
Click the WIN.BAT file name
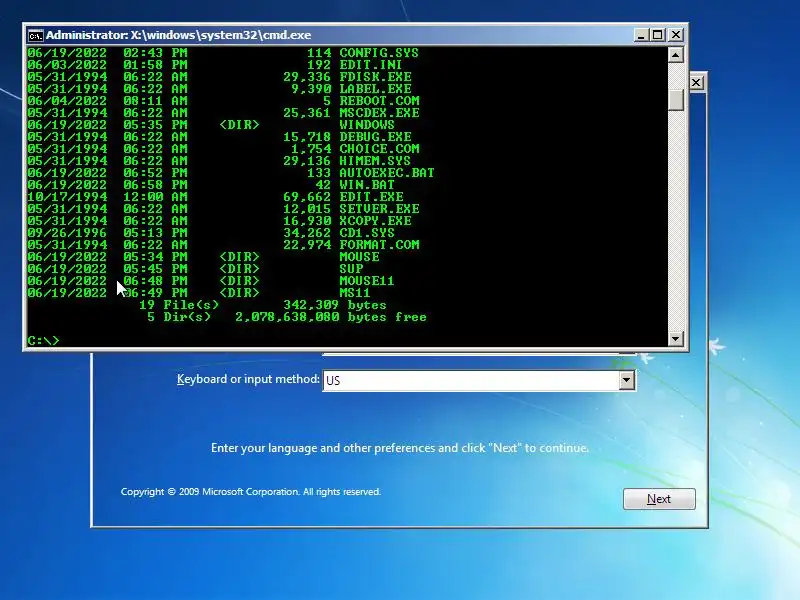tap(367, 185)
